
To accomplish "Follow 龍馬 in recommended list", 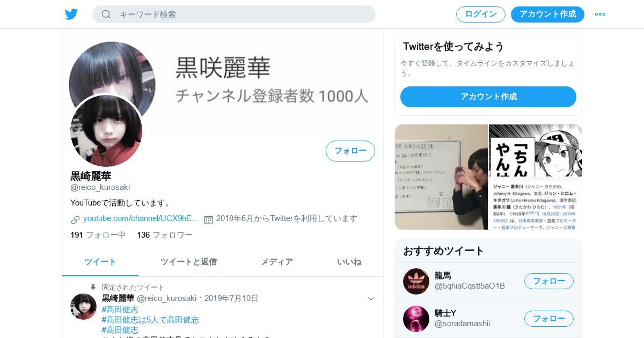I will 549,281.
